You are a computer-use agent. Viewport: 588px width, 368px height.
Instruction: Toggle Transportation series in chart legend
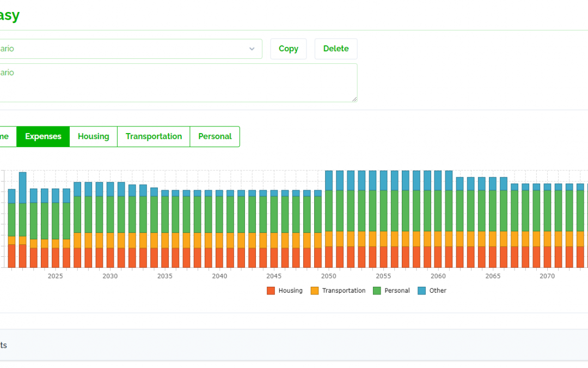[x=338, y=291]
